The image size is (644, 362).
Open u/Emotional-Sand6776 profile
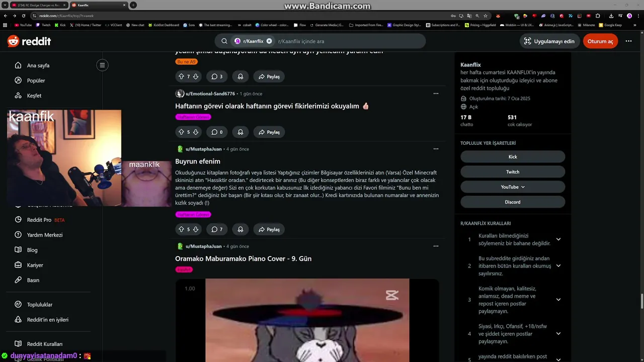pyautogui.click(x=210, y=94)
